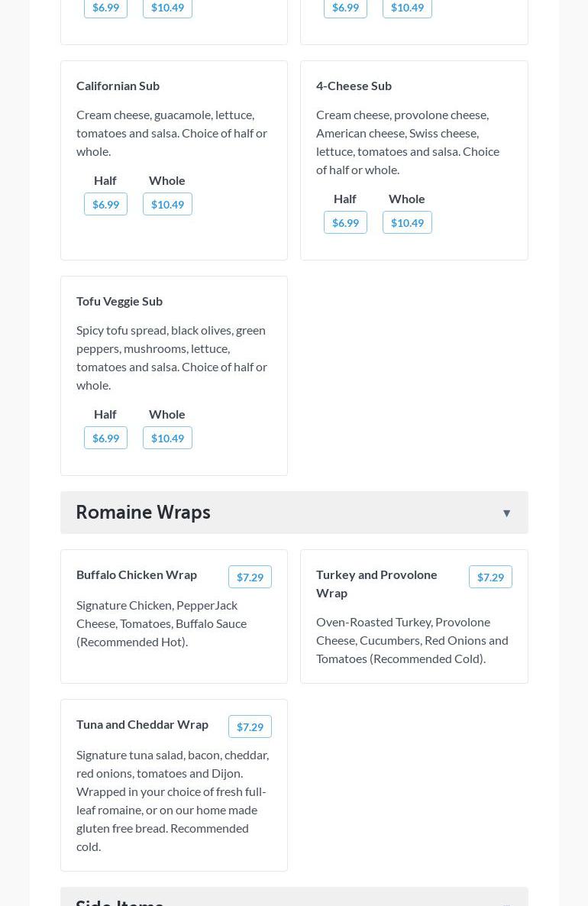Click the Romaine Wraps section header
588x906 pixels.
tap(143, 513)
